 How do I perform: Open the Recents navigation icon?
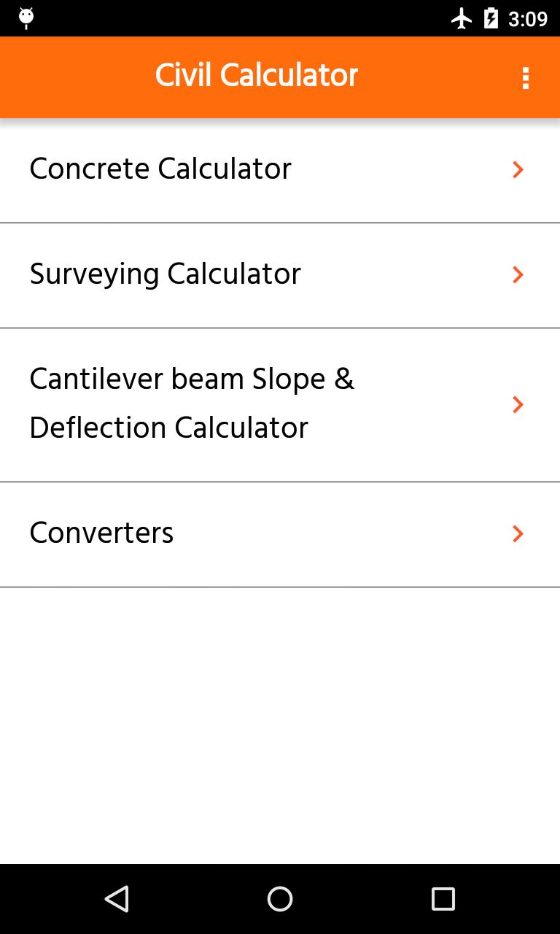(443, 899)
